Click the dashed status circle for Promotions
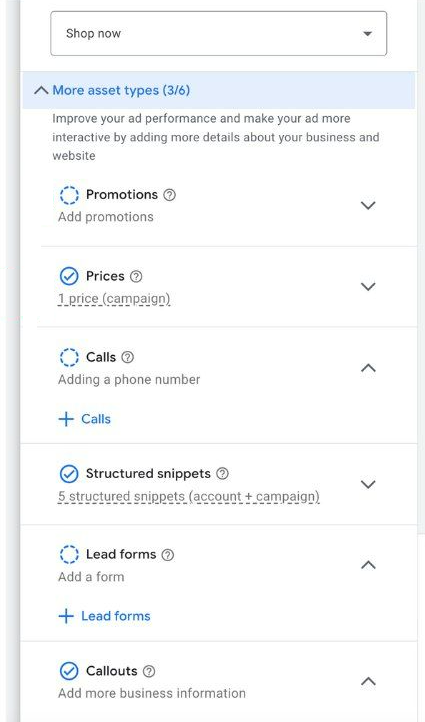The image size is (425, 722). (x=69, y=195)
